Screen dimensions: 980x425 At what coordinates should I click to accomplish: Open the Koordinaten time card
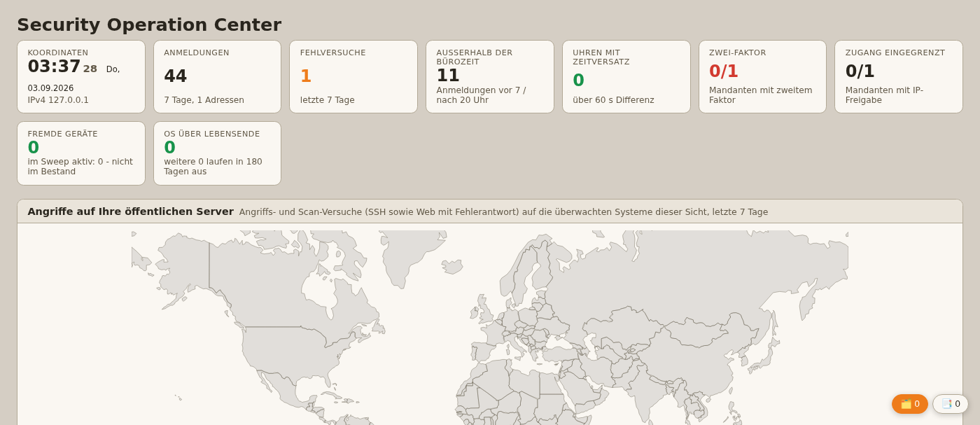click(81, 77)
